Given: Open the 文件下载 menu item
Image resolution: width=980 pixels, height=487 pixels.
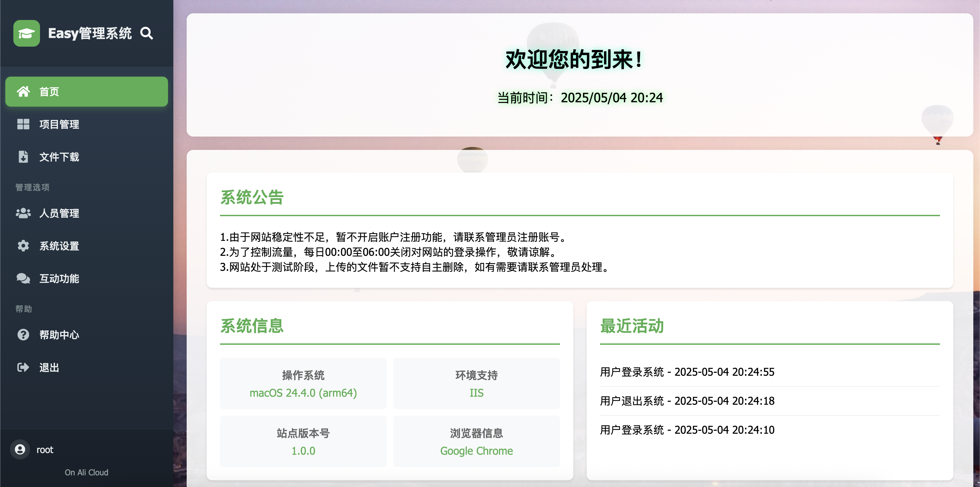Looking at the screenshot, I should pos(59,157).
